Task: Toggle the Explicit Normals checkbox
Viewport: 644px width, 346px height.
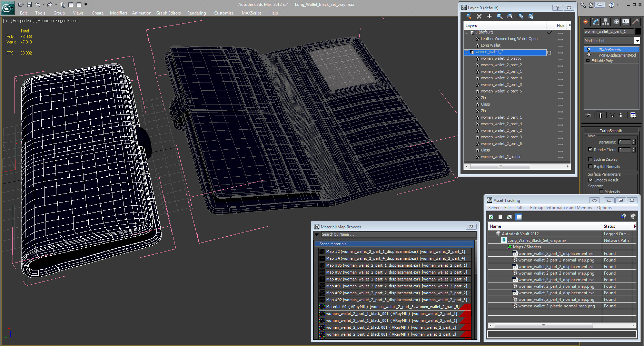Action: (x=591, y=167)
